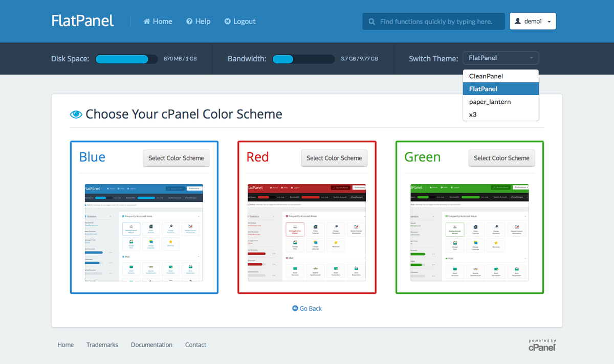
Task: Click the 870 MB / 1 GB value
Action: click(180, 59)
